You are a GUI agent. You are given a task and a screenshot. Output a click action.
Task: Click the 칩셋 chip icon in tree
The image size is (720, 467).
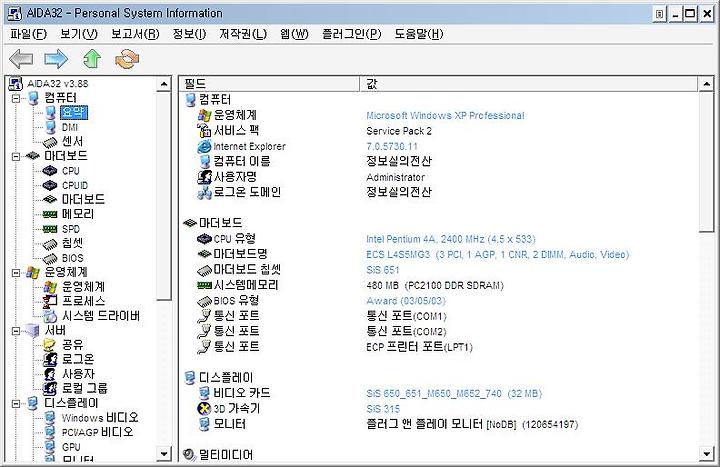point(50,244)
